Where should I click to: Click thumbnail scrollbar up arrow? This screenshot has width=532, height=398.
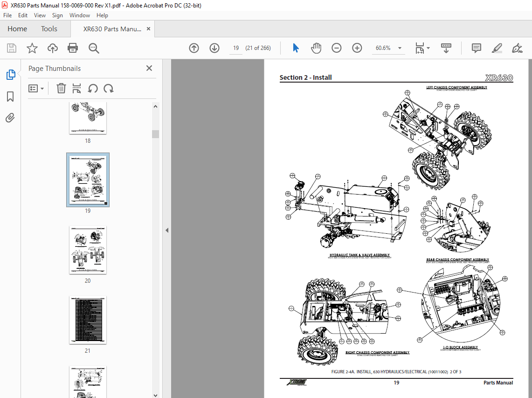pyautogui.click(x=155, y=106)
